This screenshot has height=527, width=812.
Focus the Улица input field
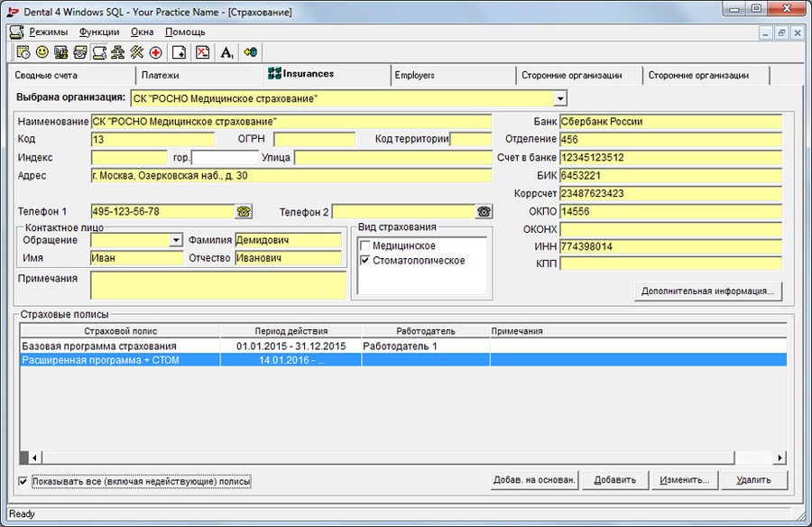[393, 158]
